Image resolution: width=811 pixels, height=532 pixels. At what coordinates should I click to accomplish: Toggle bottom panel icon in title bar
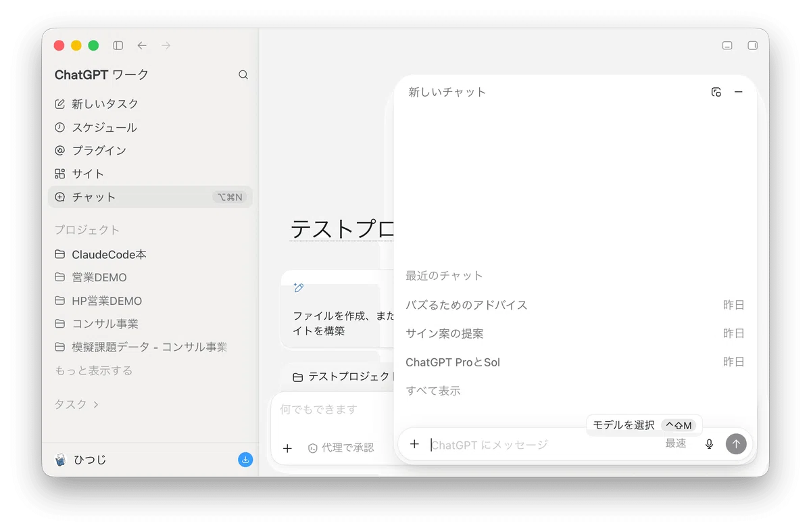tap(727, 45)
